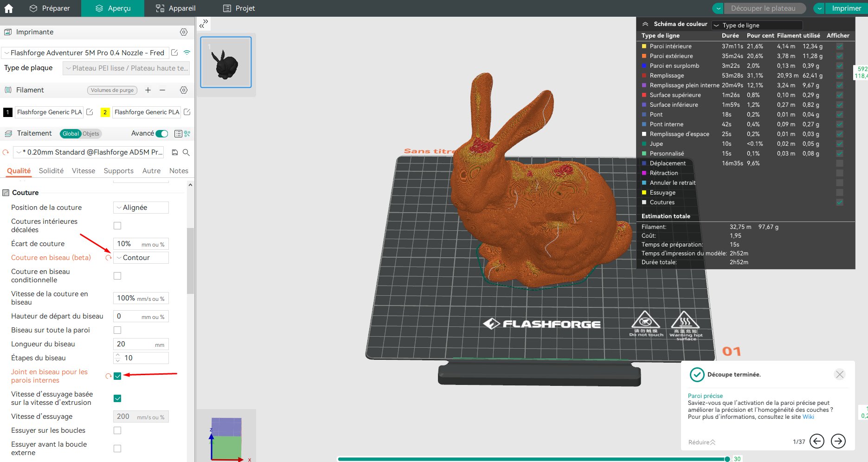
Task: Open the Wiki link in tip
Action: click(808, 417)
